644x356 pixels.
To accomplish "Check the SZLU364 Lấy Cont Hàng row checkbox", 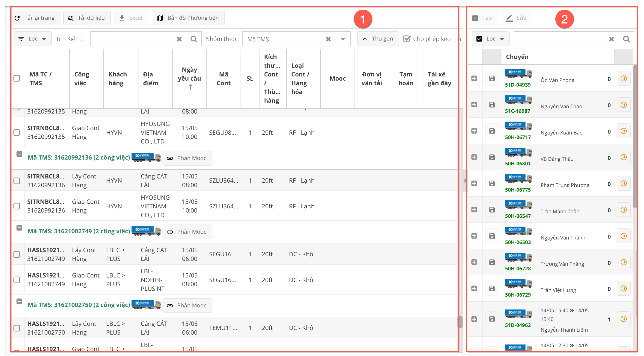I will click(x=17, y=181).
